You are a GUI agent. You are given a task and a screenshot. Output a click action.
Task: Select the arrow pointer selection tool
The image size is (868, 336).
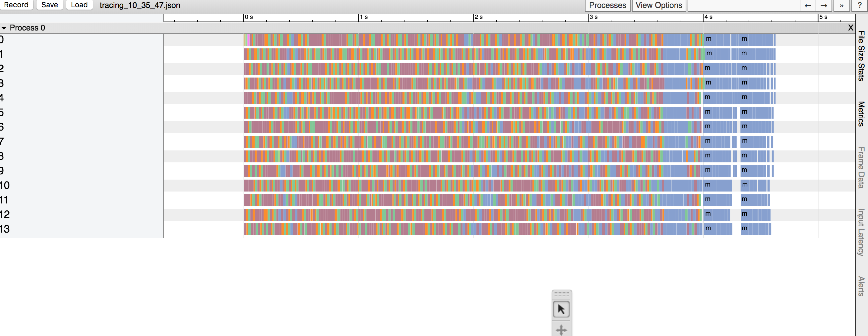[561, 309]
